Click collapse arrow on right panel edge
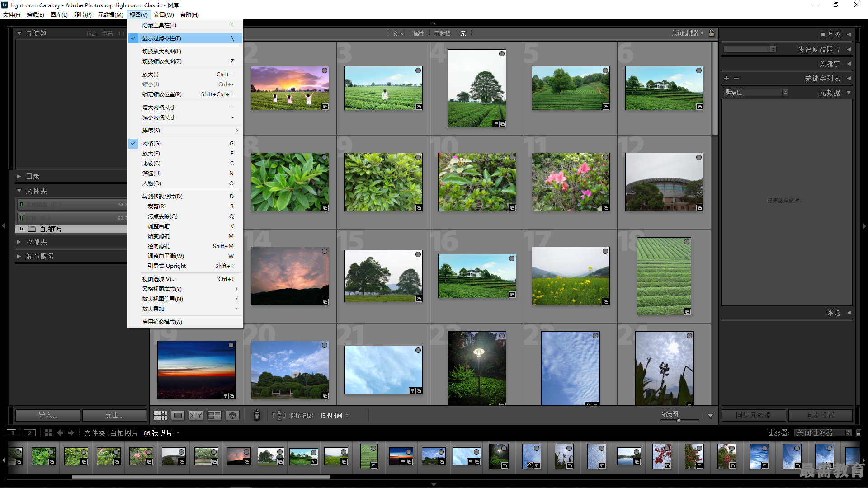Screen dimensions: 868x488 tap(864, 225)
